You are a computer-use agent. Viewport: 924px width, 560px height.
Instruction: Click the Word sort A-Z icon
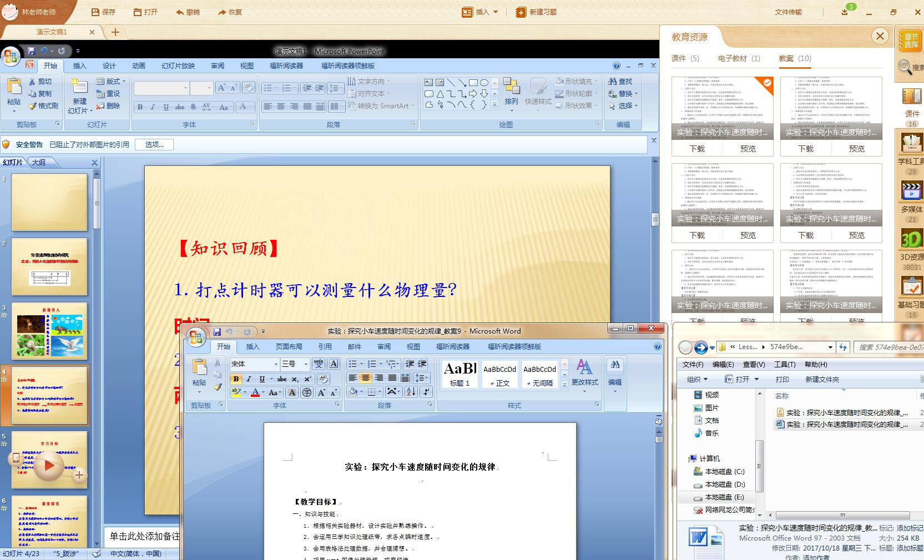point(411,392)
